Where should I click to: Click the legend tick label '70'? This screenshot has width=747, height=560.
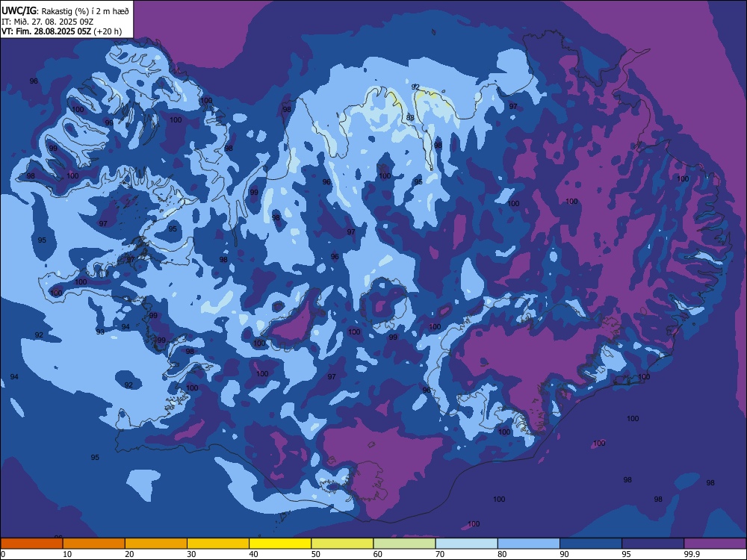point(440,554)
